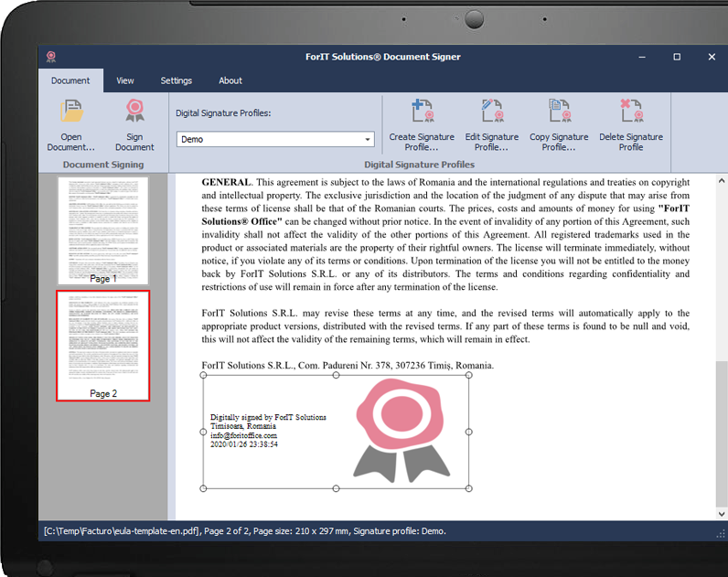Minimize the Document Signer window
The image size is (728, 577).
[642, 57]
